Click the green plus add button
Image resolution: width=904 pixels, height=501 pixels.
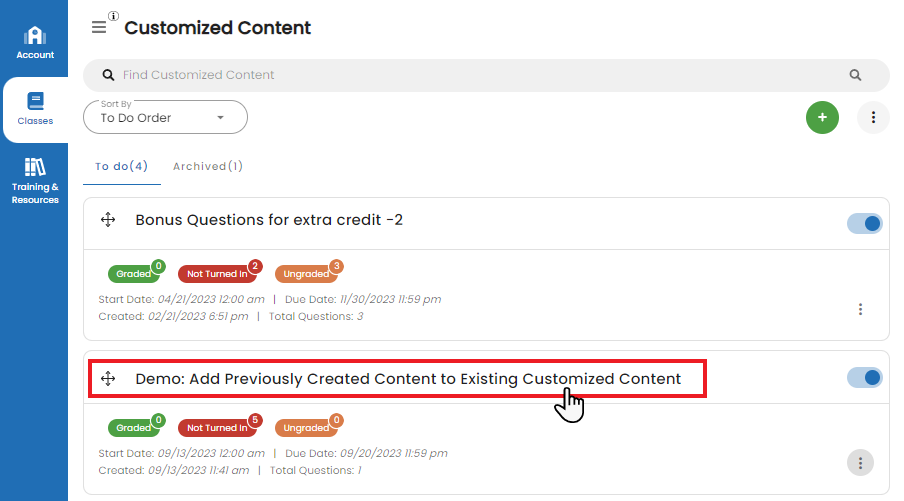[822, 118]
